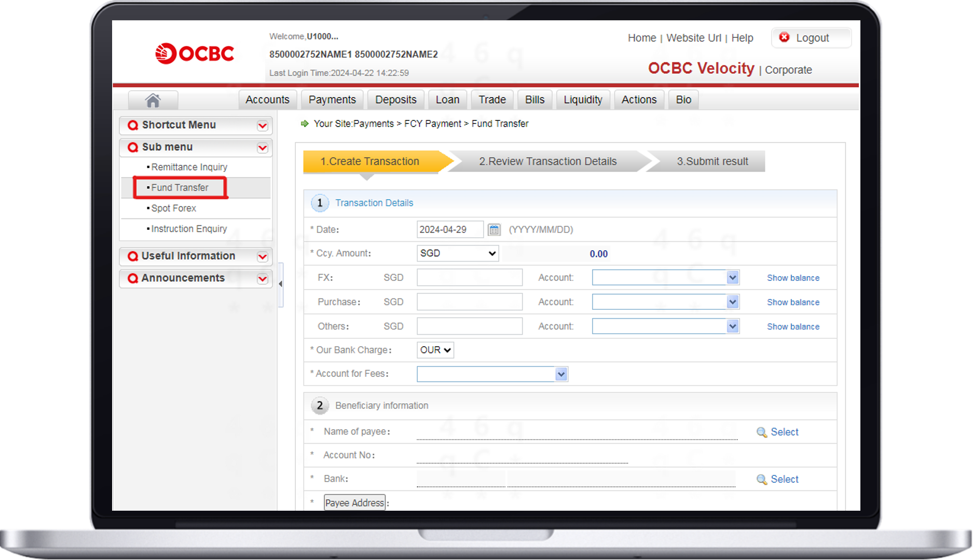Click the Home link at top
This screenshot has height=560, width=973.
(642, 38)
